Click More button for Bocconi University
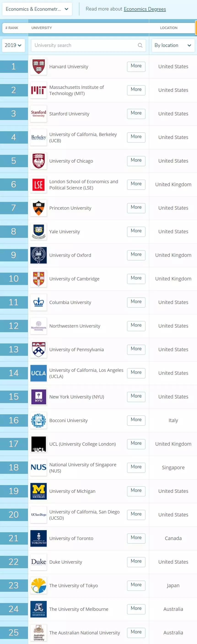This screenshot has width=197, height=644. [x=136, y=420]
